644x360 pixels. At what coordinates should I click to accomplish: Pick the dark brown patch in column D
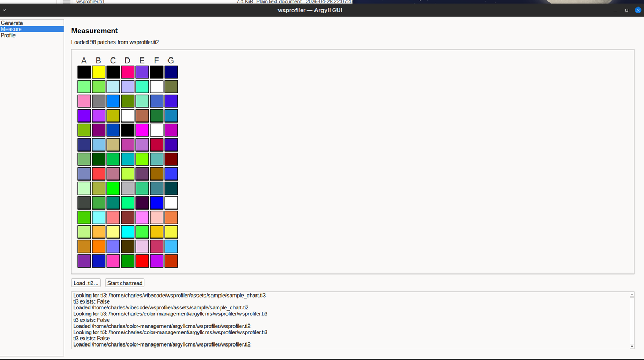[128, 246]
